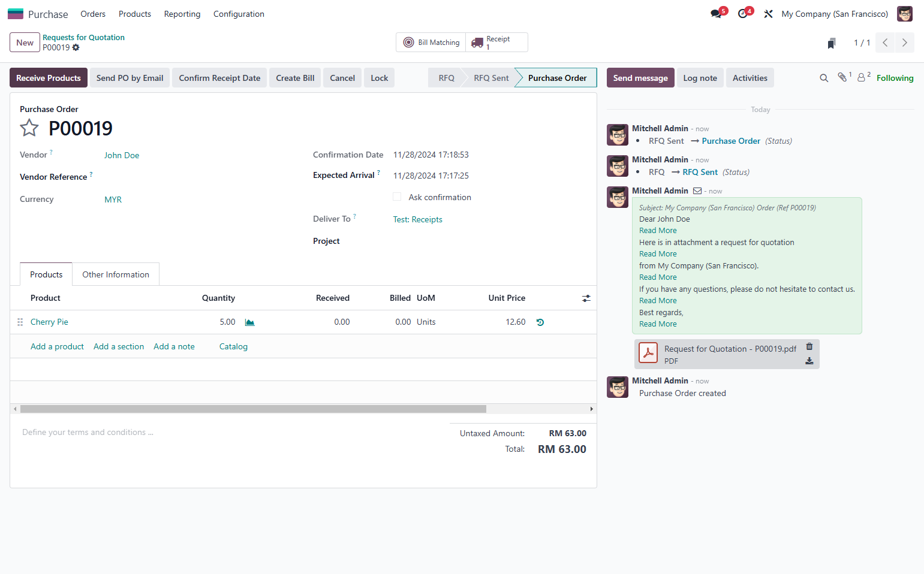The image size is (924, 574).
Task: Go to the previous record arrow
Action: [885, 43]
